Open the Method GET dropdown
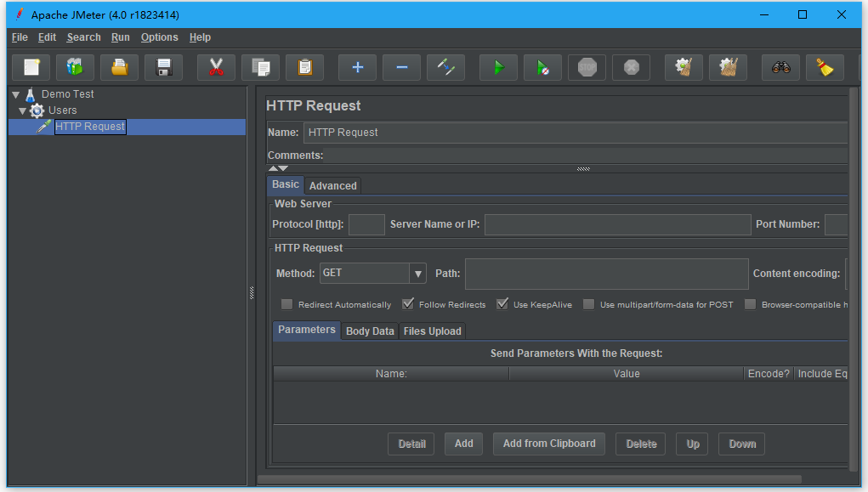The height and width of the screenshot is (492, 868). point(417,274)
